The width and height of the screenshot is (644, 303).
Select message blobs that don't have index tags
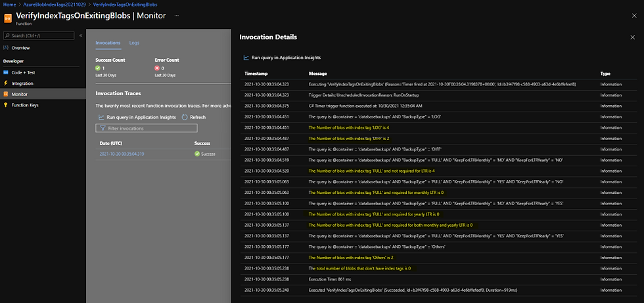pos(360,268)
